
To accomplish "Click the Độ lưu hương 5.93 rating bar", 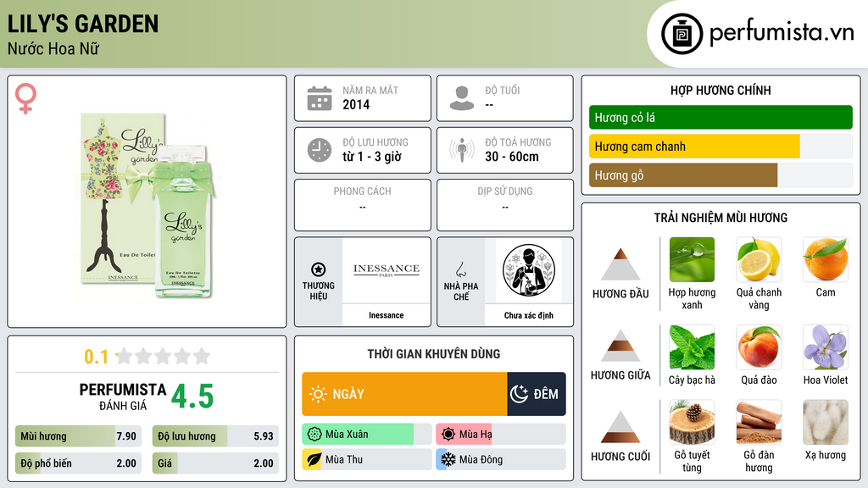I will (x=215, y=436).
